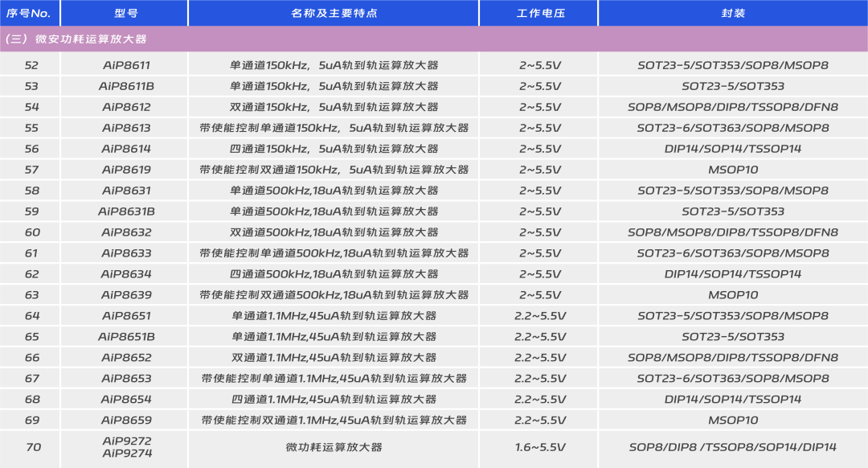Click serial number 63
868x468 pixels.
31,294
